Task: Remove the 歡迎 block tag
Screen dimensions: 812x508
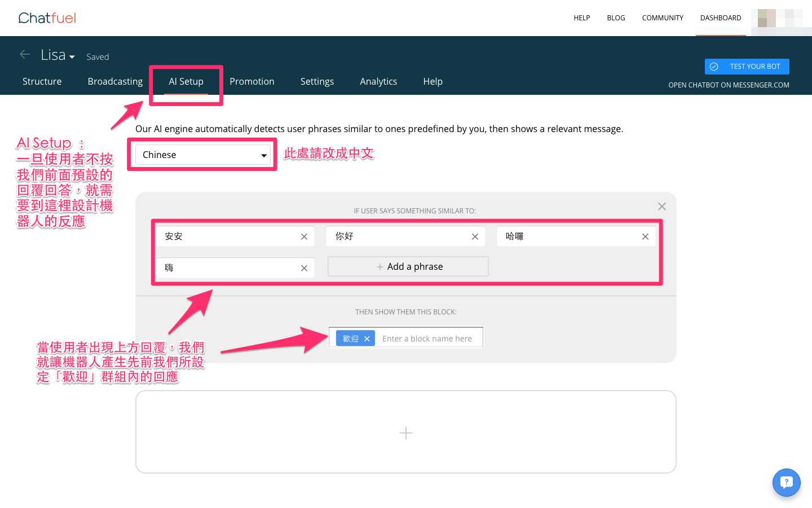Action: (x=367, y=339)
